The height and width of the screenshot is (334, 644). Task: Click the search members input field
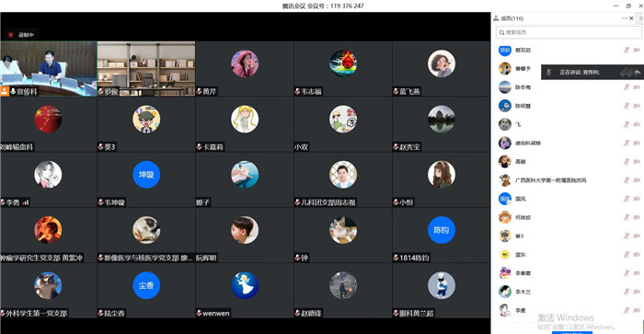pyautogui.click(x=569, y=32)
